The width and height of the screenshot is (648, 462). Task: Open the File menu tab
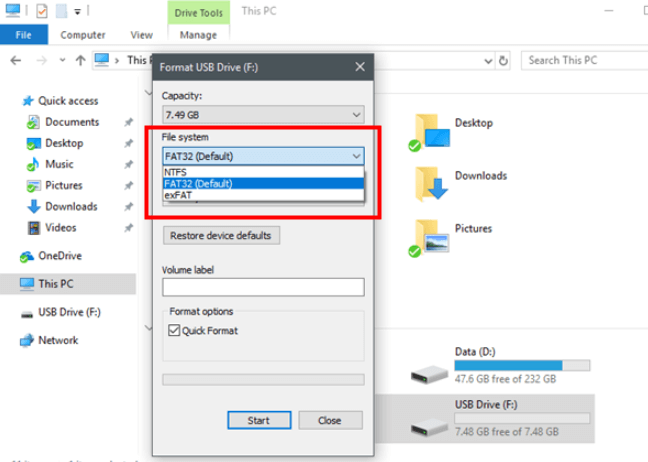point(24,35)
